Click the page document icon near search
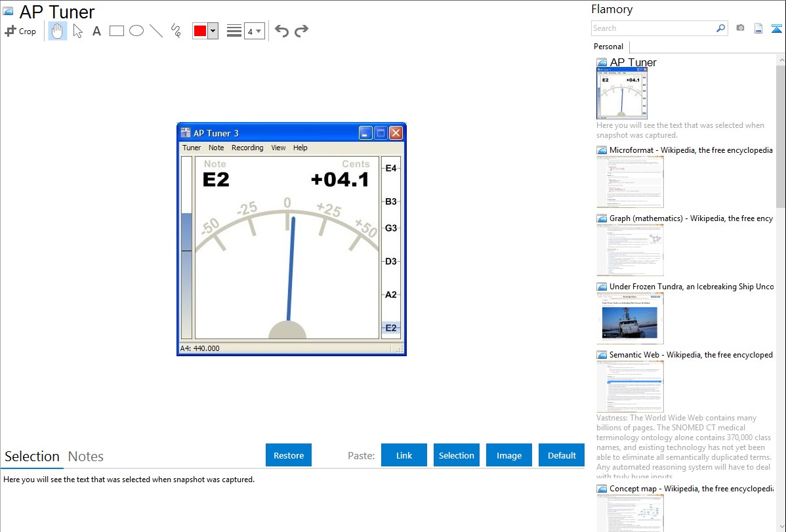This screenshot has height=532, width=786. 758,28
